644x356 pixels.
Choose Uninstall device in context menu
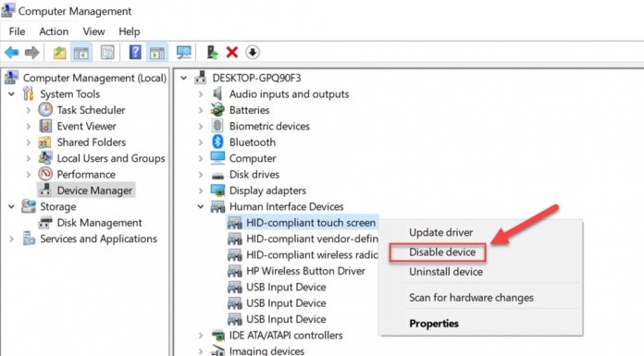(x=446, y=272)
